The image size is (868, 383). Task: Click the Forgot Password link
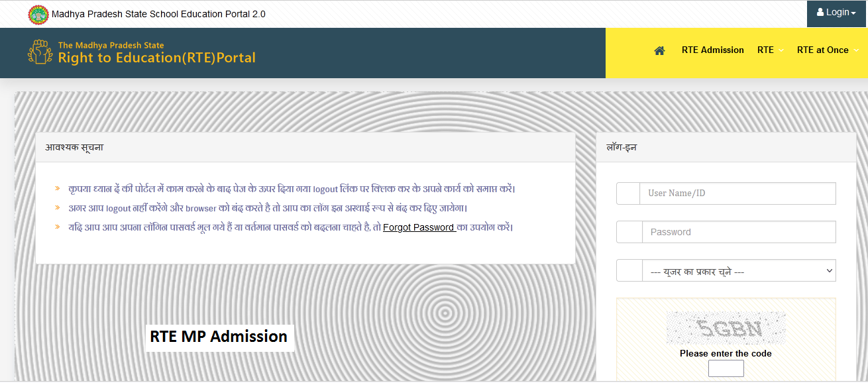[419, 227]
